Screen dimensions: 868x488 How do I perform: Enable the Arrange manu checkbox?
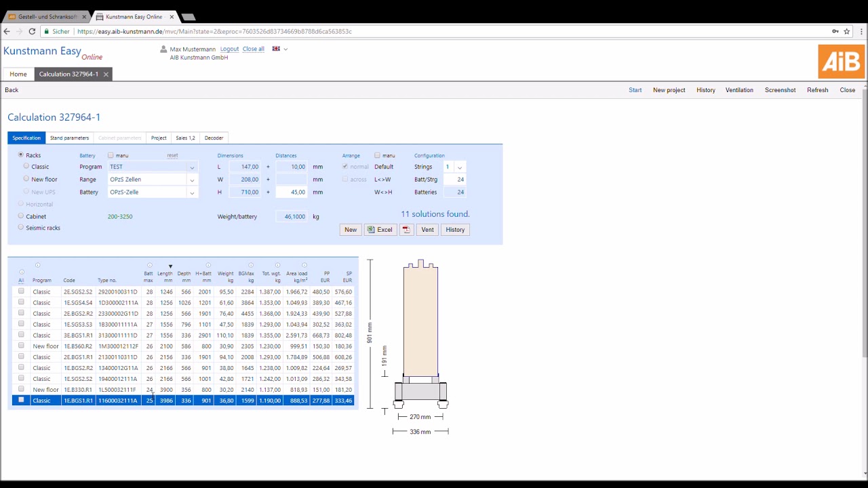tap(378, 155)
